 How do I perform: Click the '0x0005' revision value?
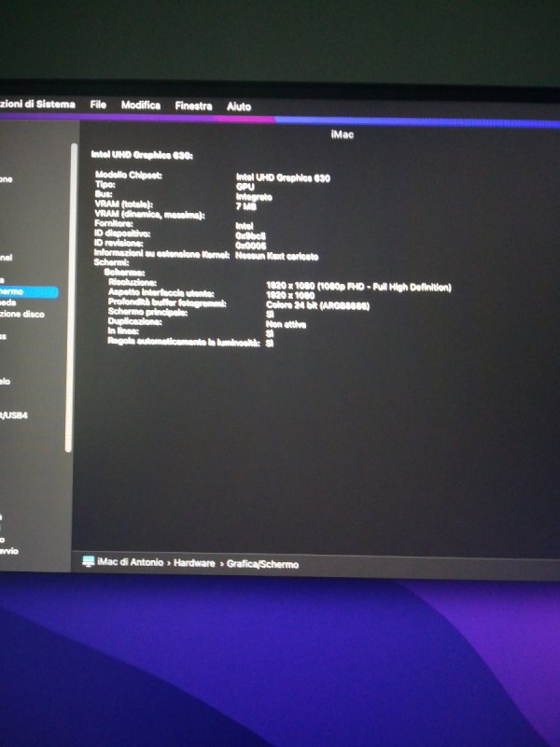pos(250,246)
